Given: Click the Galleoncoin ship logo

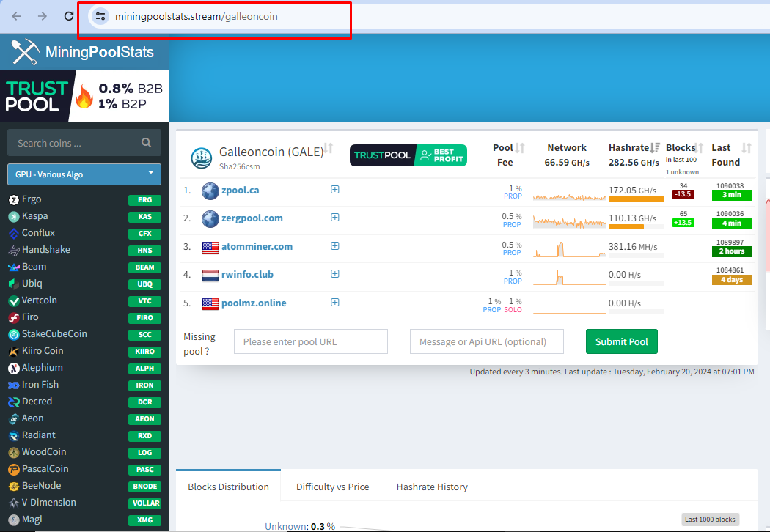Looking at the screenshot, I should [x=202, y=158].
